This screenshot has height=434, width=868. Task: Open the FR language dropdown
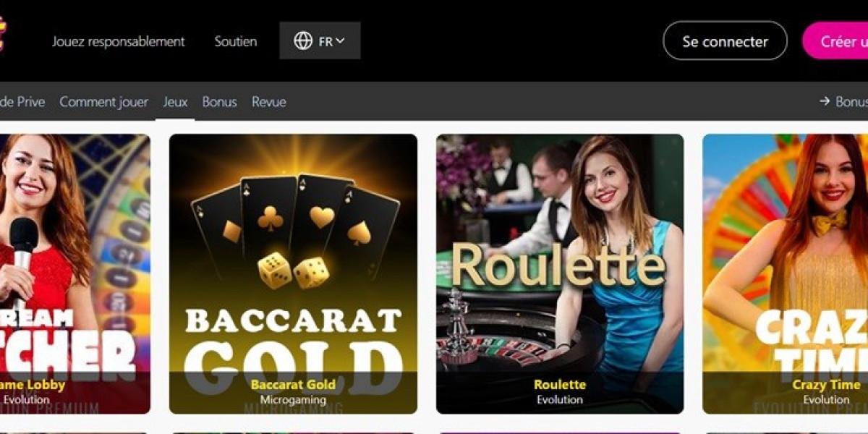click(320, 41)
